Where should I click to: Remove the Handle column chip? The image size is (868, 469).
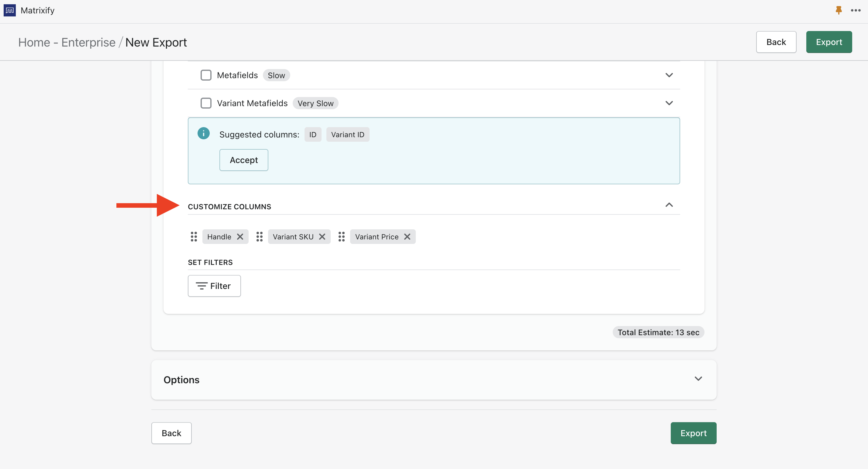(240, 237)
